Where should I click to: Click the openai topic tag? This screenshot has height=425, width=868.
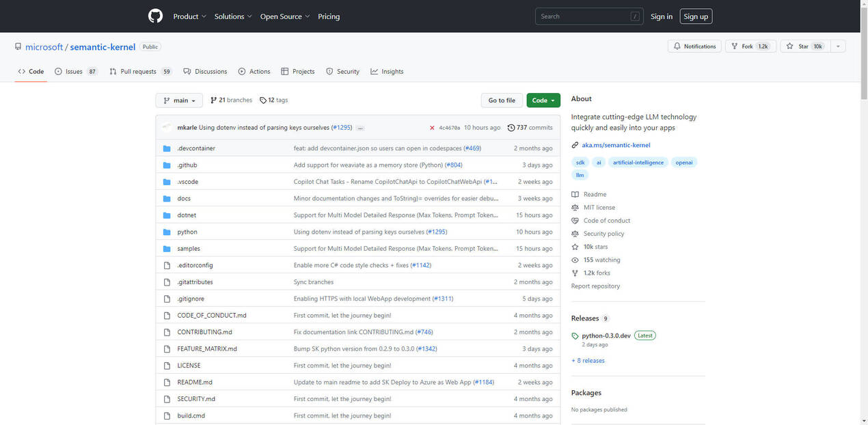(683, 163)
